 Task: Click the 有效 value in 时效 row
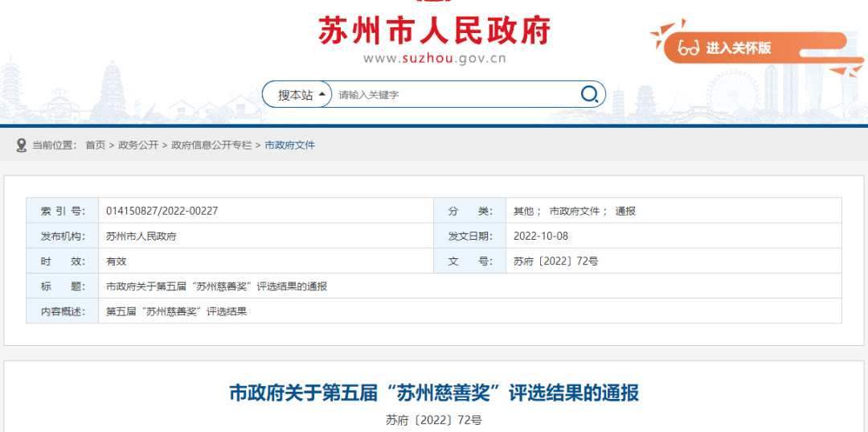click(x=117, y=261)
